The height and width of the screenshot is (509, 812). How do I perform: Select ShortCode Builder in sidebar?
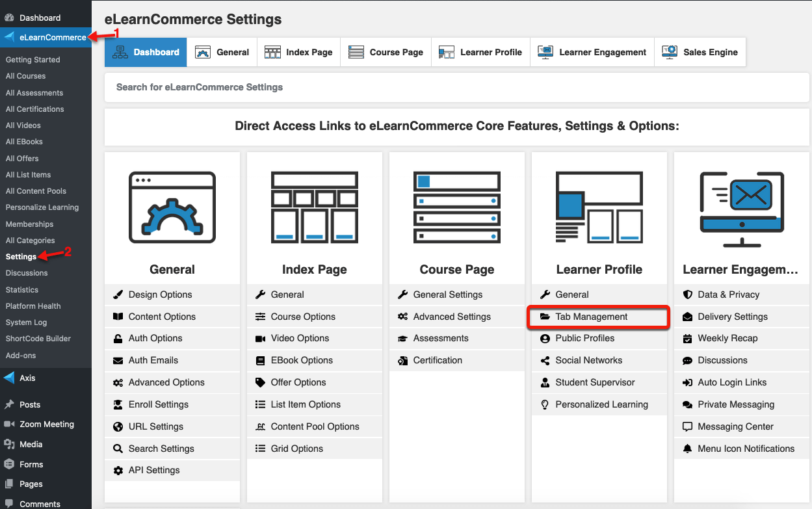pyautogui.click(x=38, y=339)
